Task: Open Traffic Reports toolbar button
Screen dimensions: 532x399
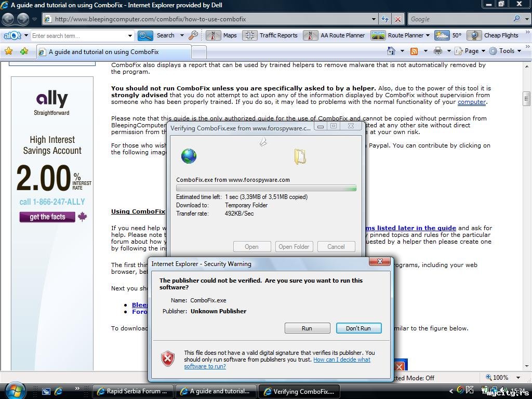Action: [270, 35]
